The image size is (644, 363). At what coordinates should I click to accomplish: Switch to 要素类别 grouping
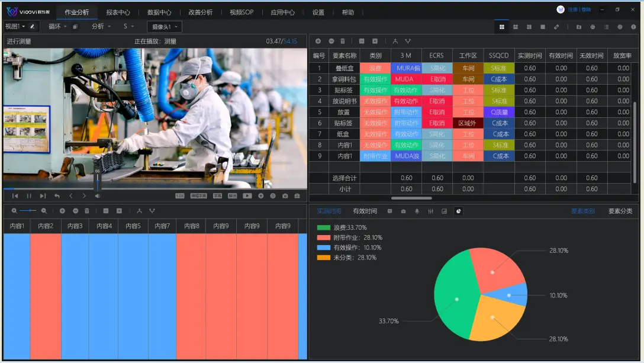[x=583, y=211]
